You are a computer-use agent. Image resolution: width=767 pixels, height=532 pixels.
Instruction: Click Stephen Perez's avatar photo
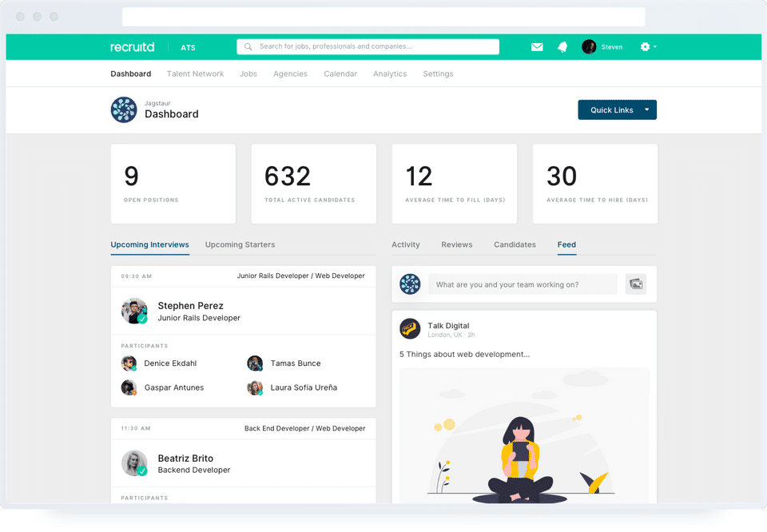point(134,311)
